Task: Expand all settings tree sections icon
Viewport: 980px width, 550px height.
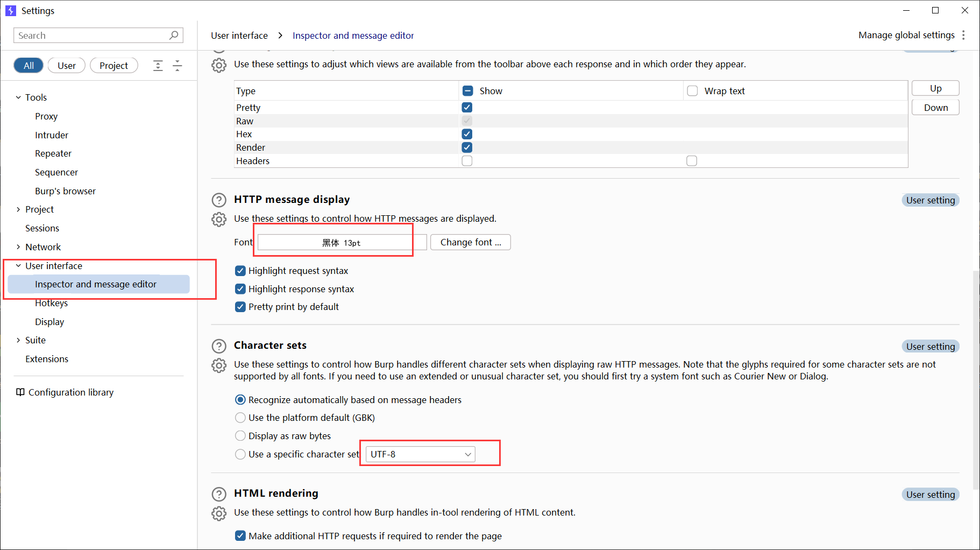Action: tap(158, 66)
